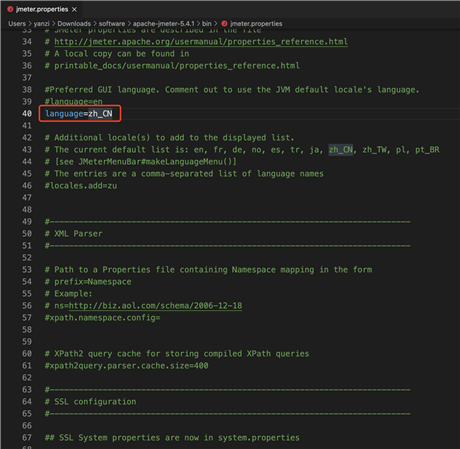This screenshot has width=460, height=449.
Task: Click the zh_CN value on line 40
Action: pyautogui.click(x=100, y=114)
